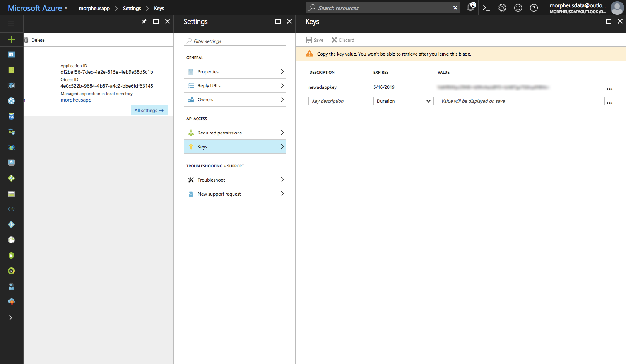
Task: Open App Services globe icon
Action: tap(11, 101)
